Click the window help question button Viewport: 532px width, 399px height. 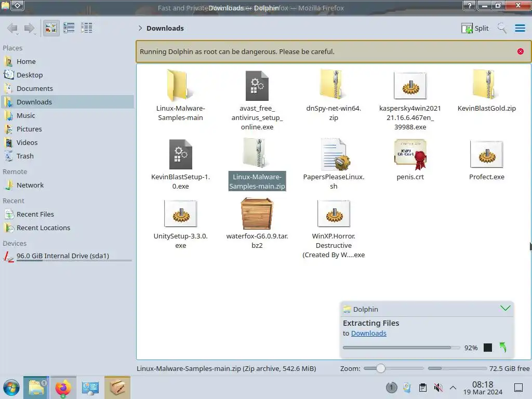(469, 6)
